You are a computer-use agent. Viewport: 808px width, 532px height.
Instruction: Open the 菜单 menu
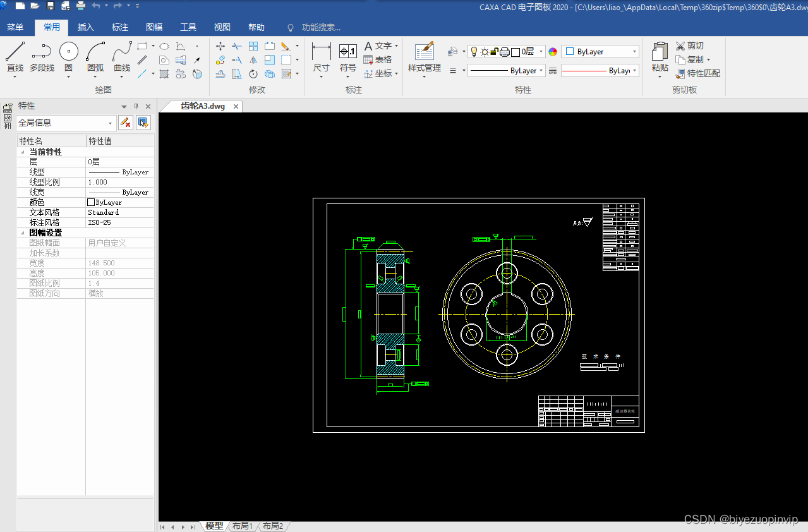point(15,27)
